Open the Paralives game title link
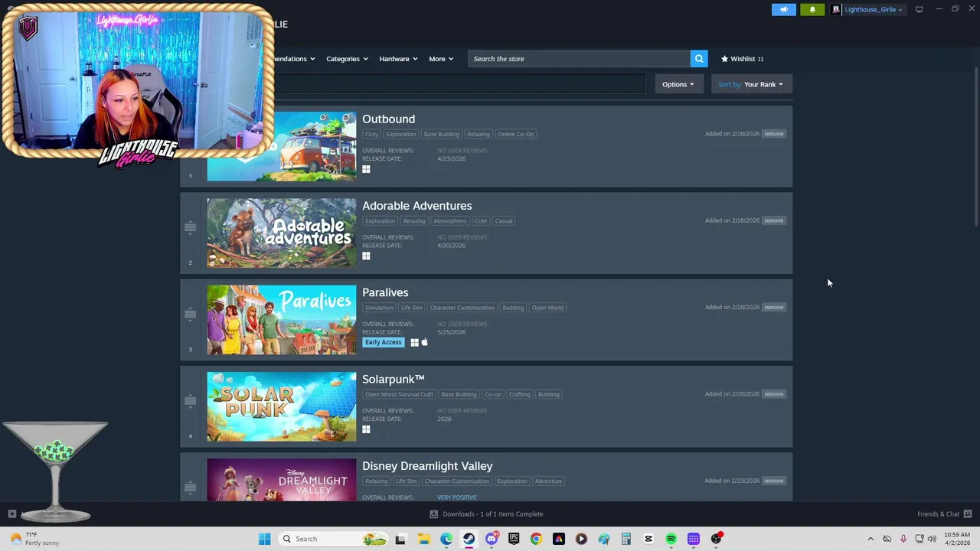Viewport: 980px width, 551px height. (385, 292)
